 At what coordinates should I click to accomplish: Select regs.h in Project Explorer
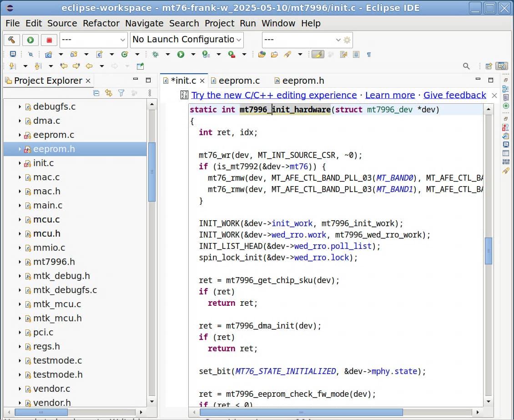(x=46, y=346)
